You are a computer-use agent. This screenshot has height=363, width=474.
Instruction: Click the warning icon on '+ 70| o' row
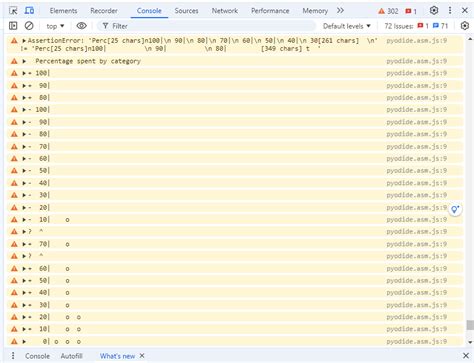(14, 244)
